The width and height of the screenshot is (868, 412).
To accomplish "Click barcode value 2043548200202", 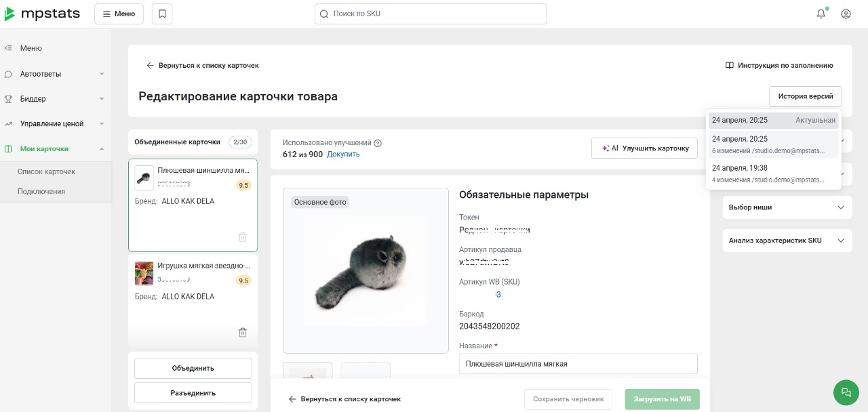I will (x=490, y=327).
